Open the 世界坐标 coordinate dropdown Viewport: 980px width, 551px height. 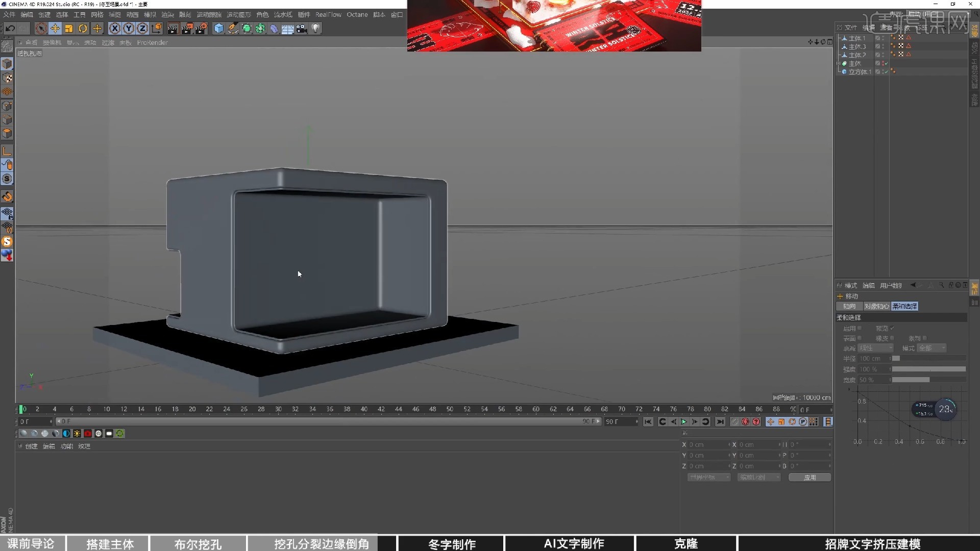[x=709, y=478]
